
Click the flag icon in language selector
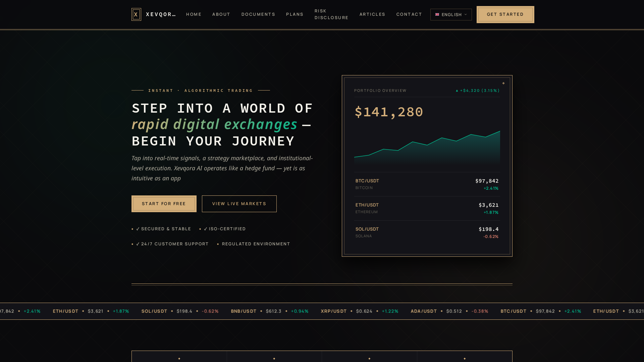437,14
